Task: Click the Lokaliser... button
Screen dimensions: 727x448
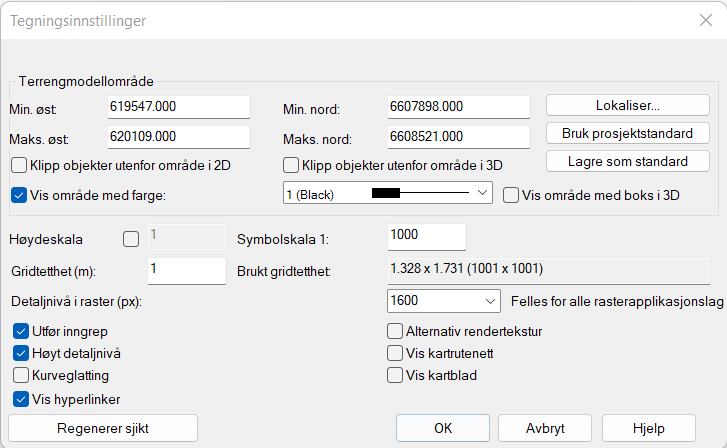Action: tap(627, 105)
